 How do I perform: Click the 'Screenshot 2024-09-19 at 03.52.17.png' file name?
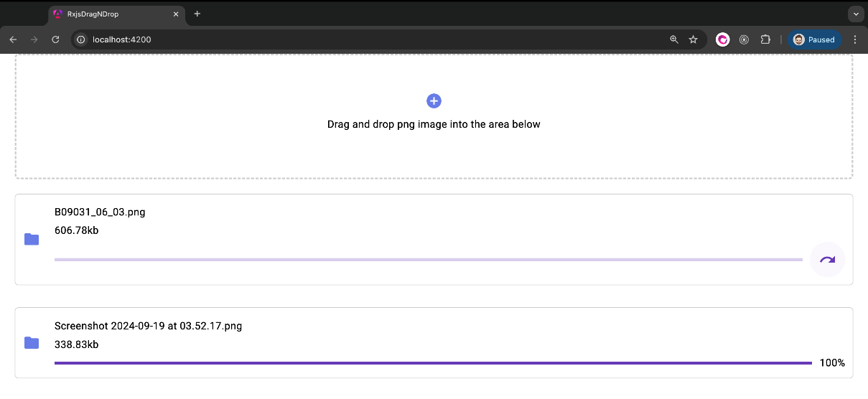tap(148, 326)
